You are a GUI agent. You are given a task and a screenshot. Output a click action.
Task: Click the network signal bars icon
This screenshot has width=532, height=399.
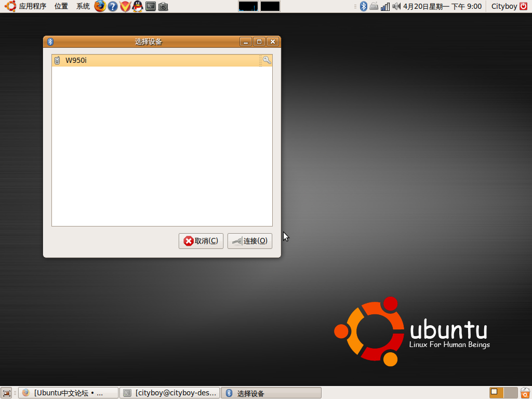pyautogui.click(x=385, y=6)
